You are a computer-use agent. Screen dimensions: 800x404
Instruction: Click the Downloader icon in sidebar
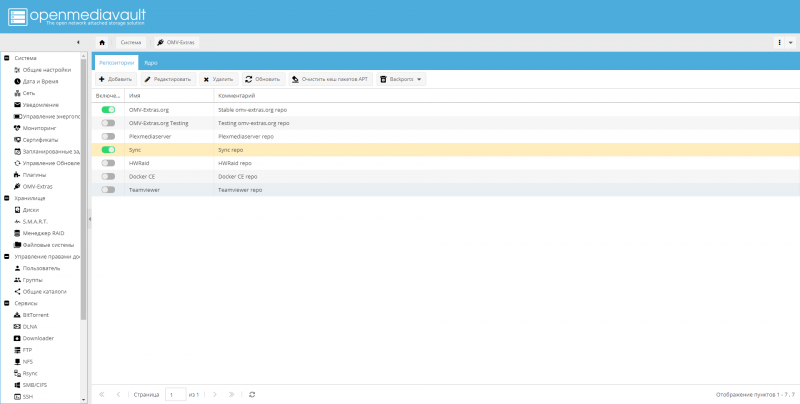[17, 338]
